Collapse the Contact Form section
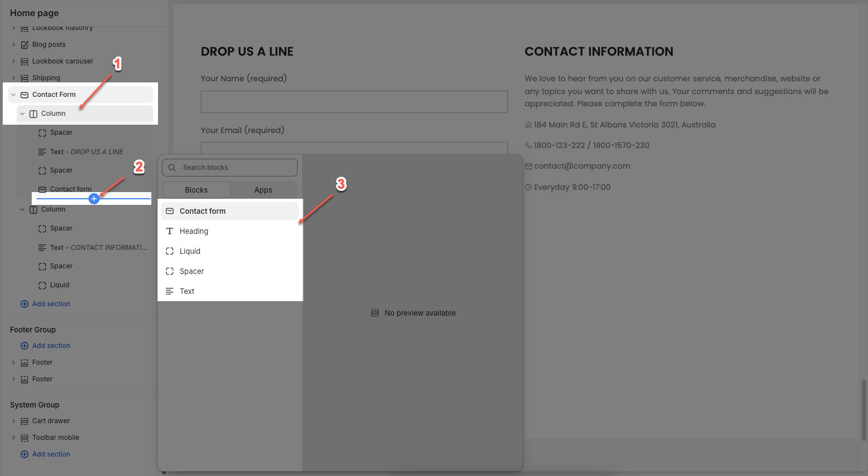Viewport: 868px width, 476px height. pos(13,95)
